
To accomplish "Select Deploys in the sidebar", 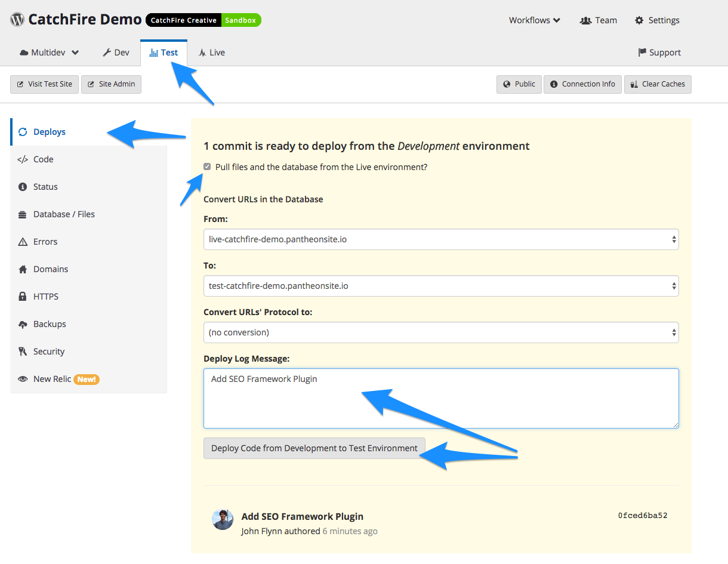I will coord(88,132).
